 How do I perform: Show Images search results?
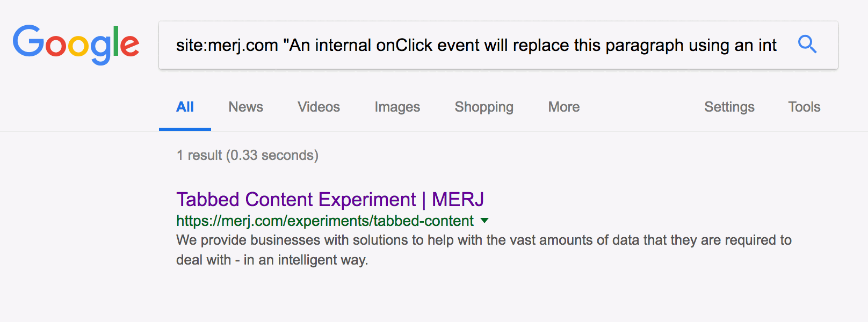397,107
